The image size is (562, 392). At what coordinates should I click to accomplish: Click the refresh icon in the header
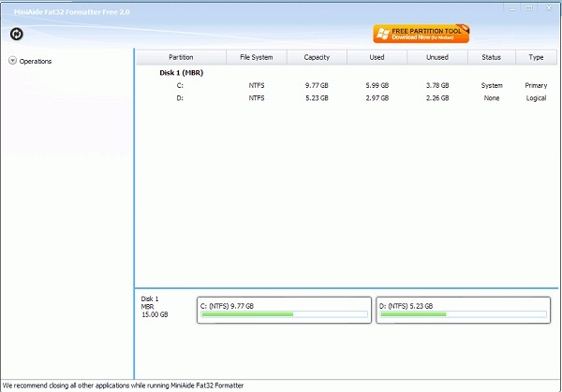click(x=17, y=34)
